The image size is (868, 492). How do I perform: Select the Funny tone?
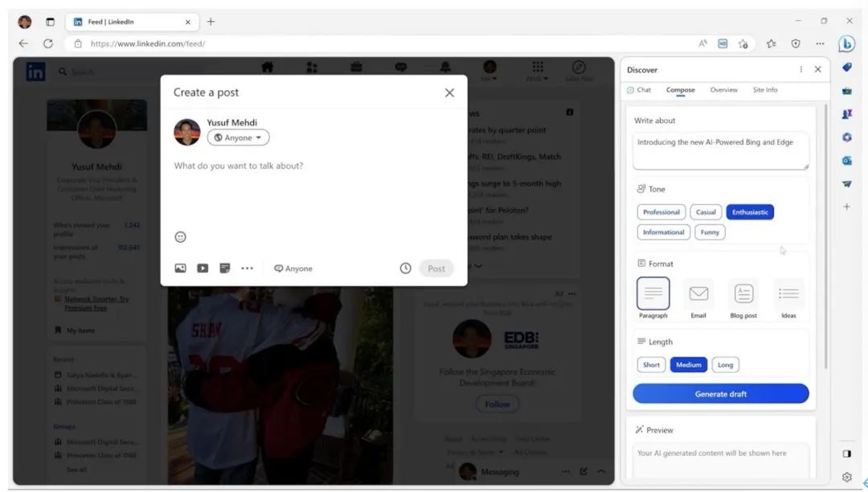point(710,232)
